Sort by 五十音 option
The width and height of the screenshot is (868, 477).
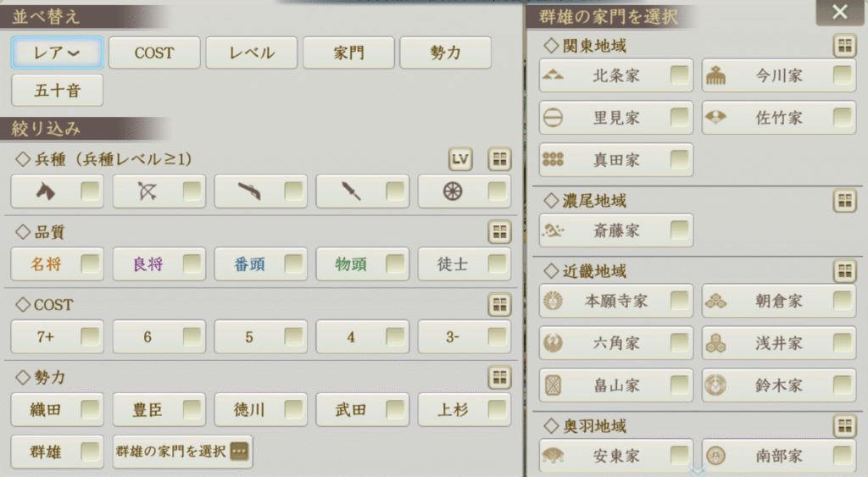[58, 90]
